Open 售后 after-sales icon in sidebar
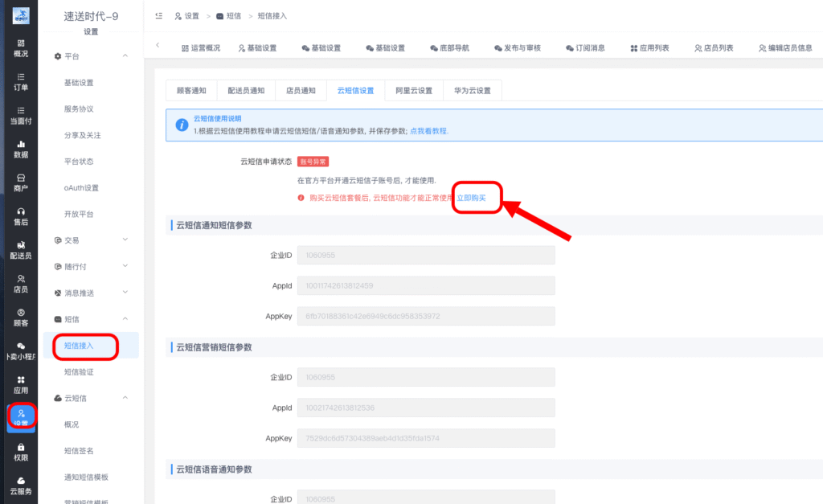Image resolution: width=823 pixels, height=504 pixels. pos(21,216)
